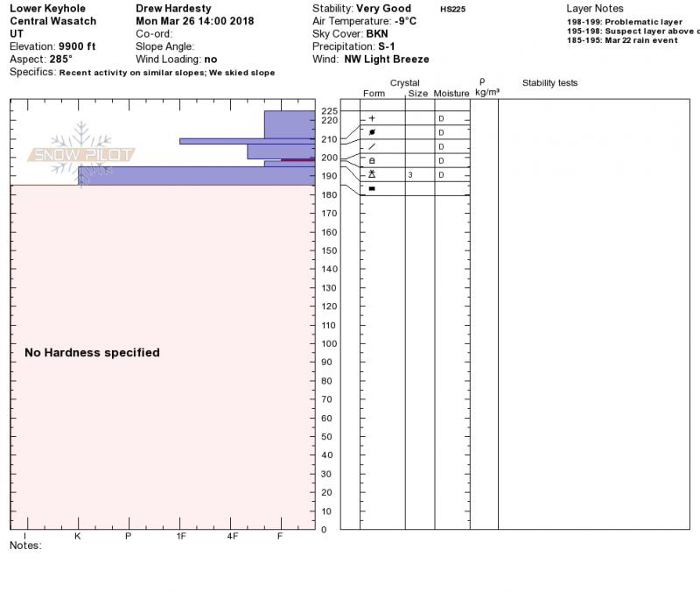
Task: Select the melt-freeze crust crystal form symbol
Action: point(372,160)
